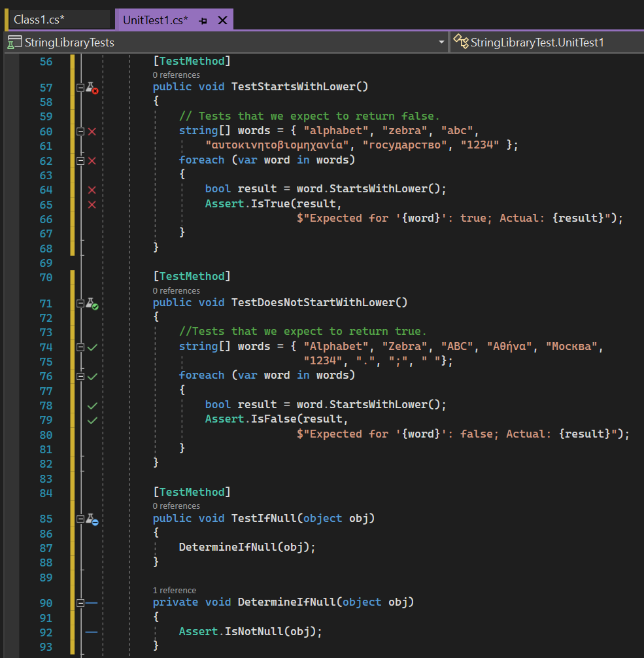The height and width of the screenshot is (658, 644).
Task: Click the class icon before StringLibraryTests in navigation bar
Action: (12, 42)
